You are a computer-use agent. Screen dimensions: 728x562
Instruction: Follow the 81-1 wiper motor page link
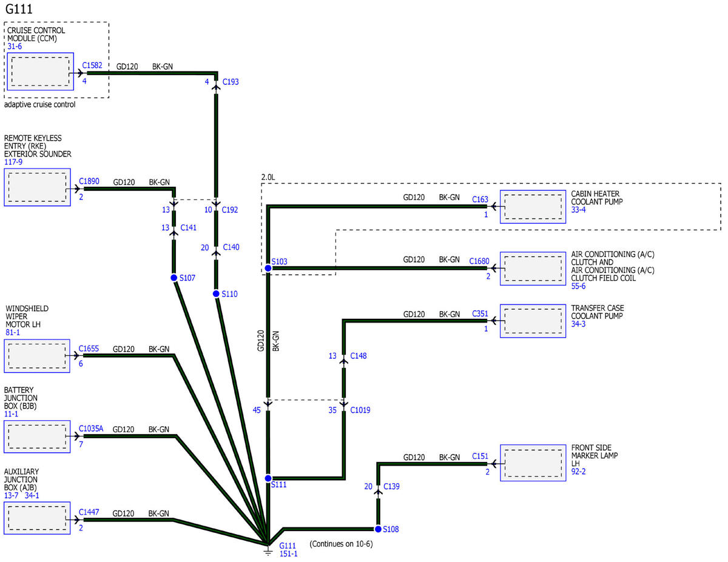(13, 333)
